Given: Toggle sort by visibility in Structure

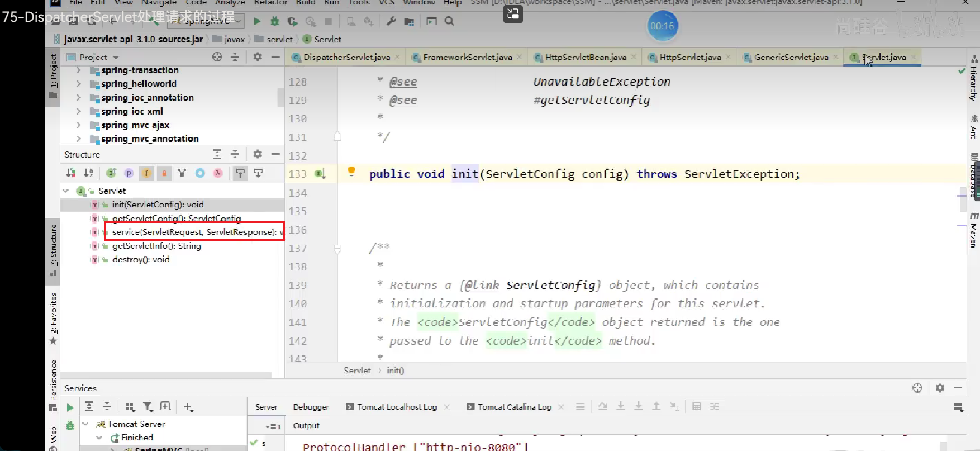Looking at the screenshot, I should pos(71,173).
